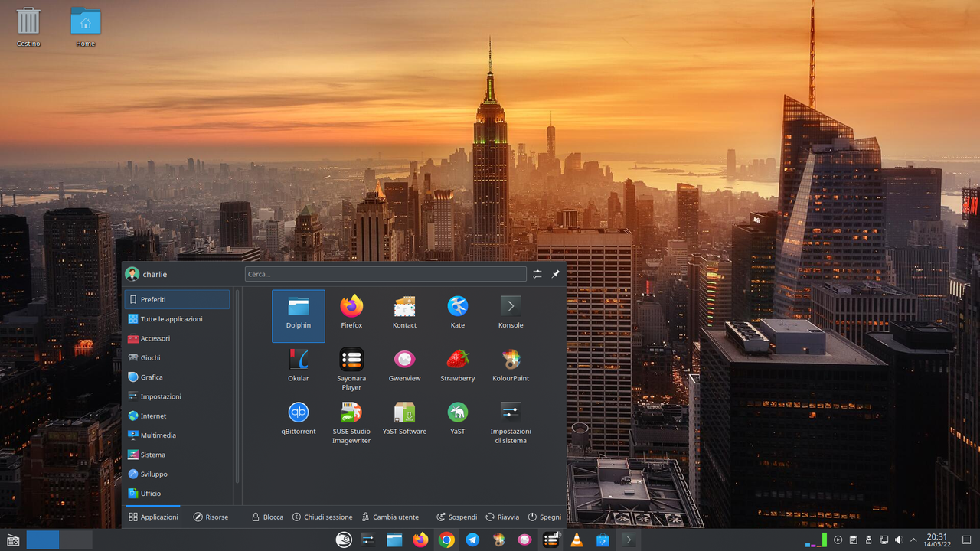Screen dimensions: 980x551
Task: Open the clock showing 20:31
Action: (936, 540)
